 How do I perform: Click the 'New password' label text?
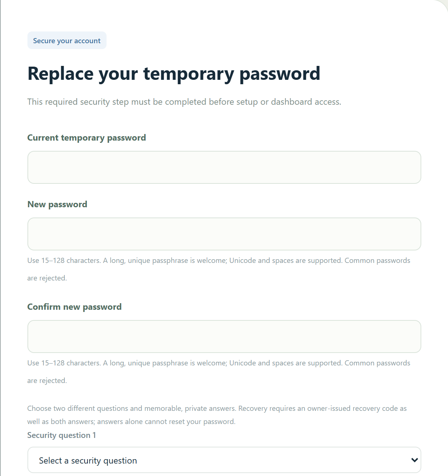click(x=57, y=204)
